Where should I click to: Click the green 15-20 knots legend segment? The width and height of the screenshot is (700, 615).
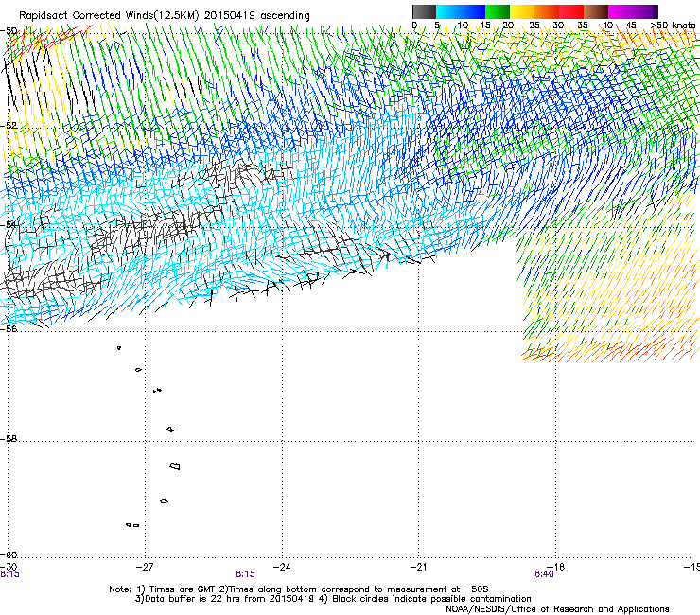498,11
